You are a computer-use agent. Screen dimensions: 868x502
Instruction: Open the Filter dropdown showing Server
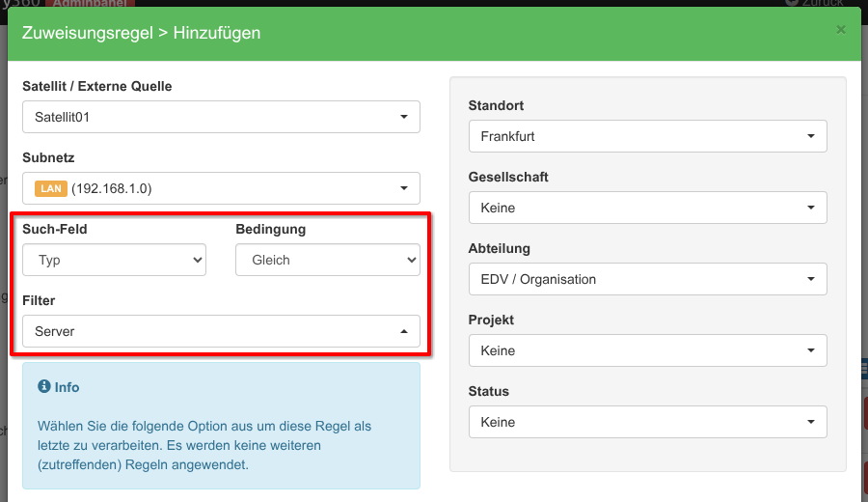(221, 331)
